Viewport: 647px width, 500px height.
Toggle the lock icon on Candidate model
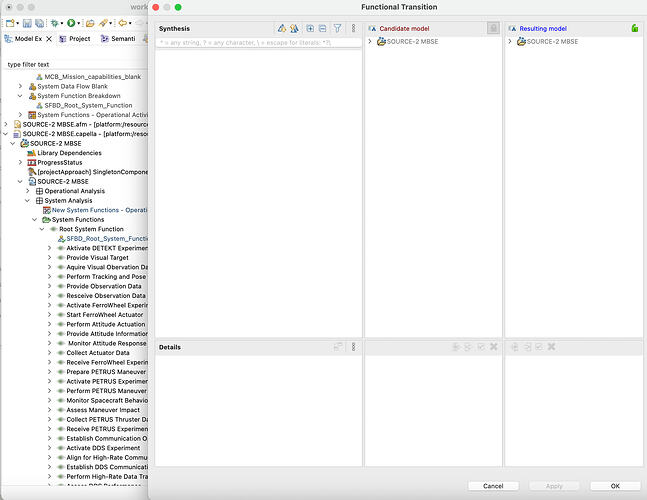[x=493, y=28]
